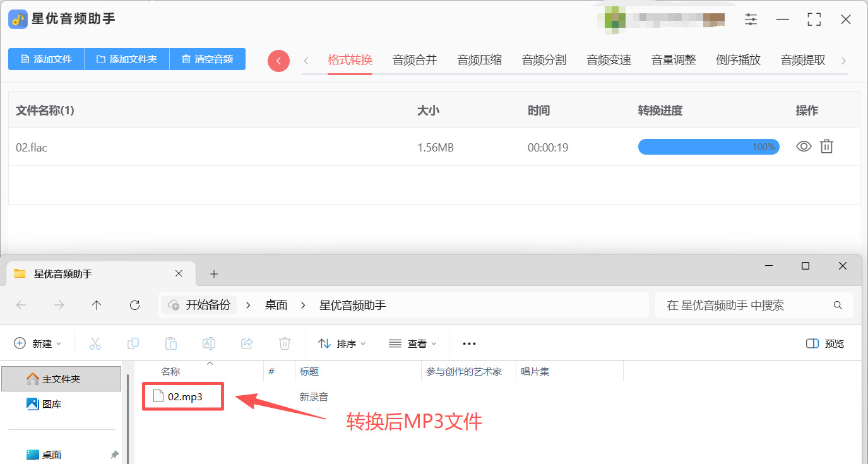Switch to the 音频变速 tab
Viewport: 868px width, 464px height.
(609, 60)
